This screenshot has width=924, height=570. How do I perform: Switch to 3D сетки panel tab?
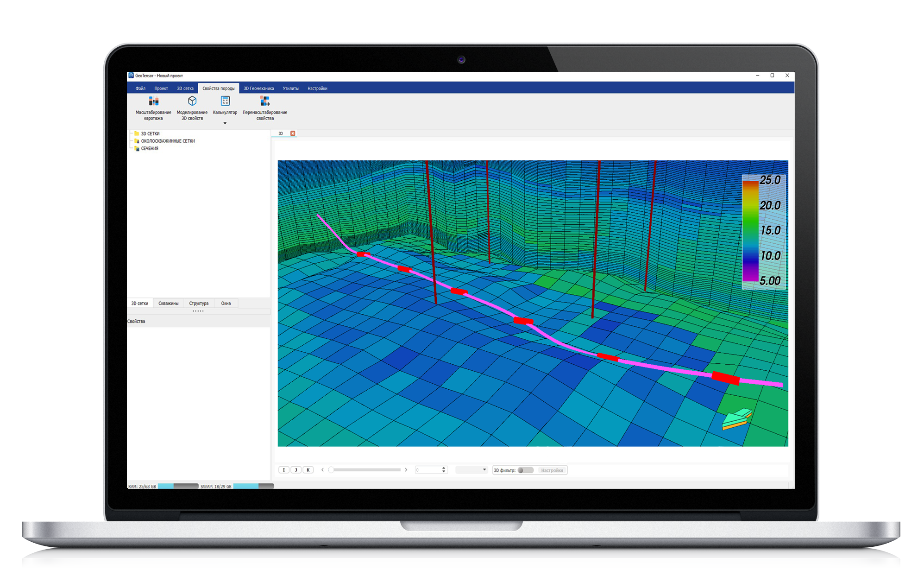tap(140, 304)
